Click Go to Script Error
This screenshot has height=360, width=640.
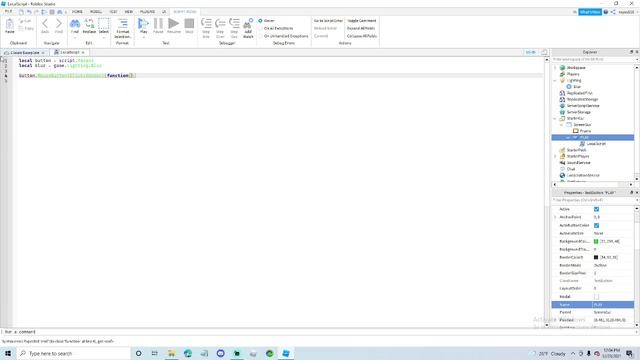[x=328, y=20]
